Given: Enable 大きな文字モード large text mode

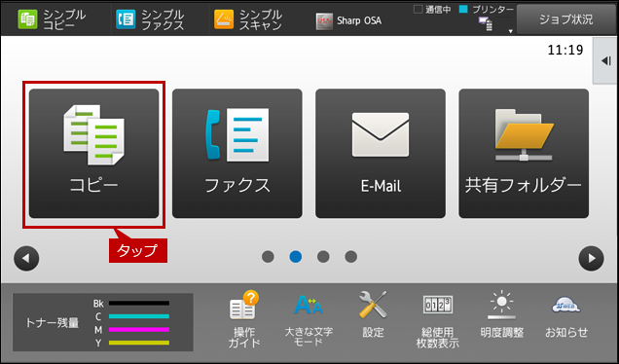Looking at the screenshot, I should click(x=309, y=319).
